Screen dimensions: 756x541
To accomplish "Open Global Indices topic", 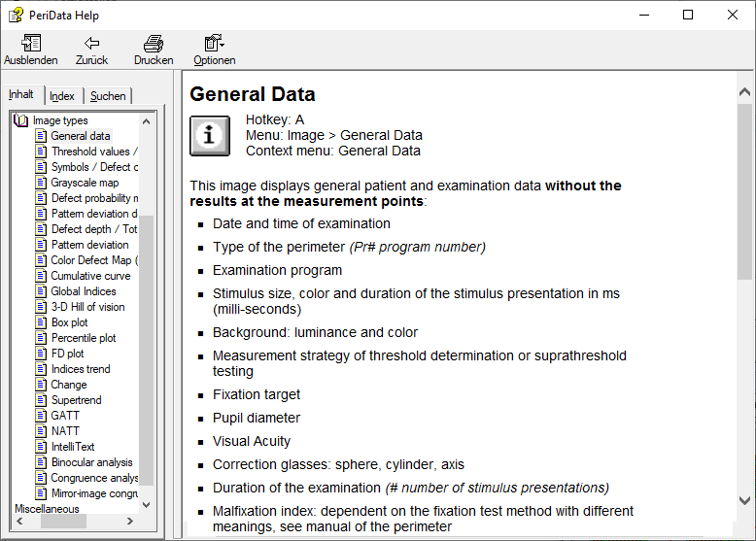I will coord(84,291).
